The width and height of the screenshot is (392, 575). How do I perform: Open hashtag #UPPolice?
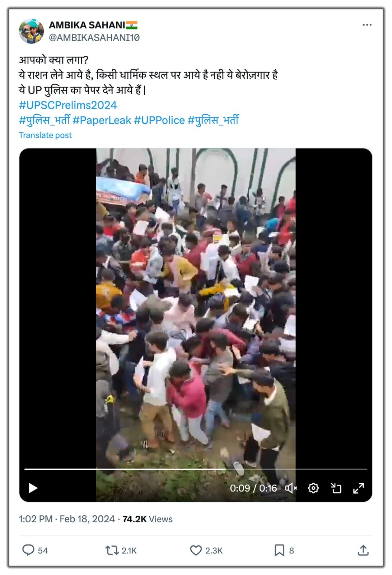[x=159, y=120]
